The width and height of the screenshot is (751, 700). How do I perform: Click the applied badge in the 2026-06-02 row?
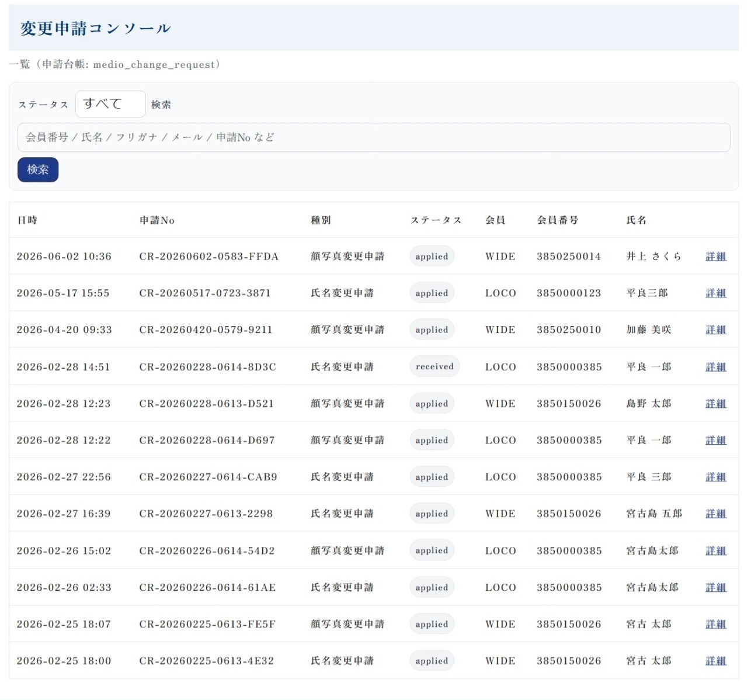pos(432,257)
